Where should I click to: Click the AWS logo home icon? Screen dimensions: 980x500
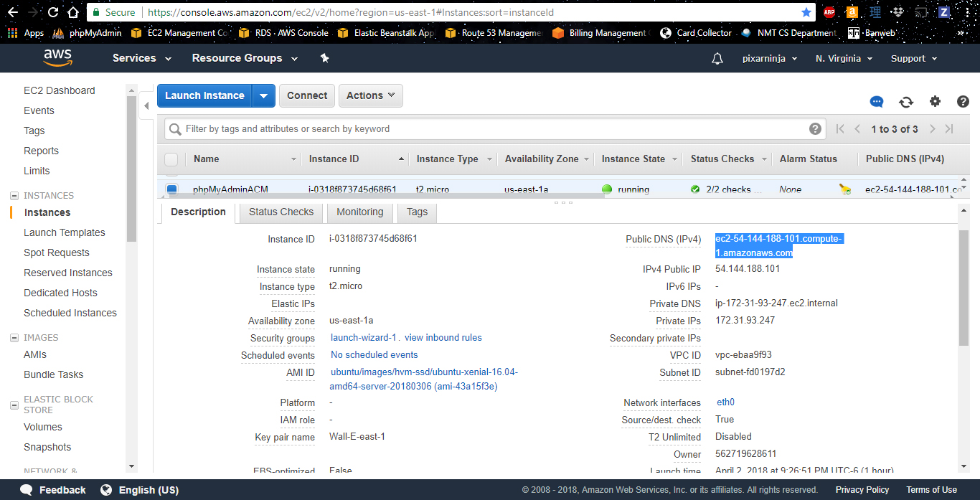pos(57,58)
